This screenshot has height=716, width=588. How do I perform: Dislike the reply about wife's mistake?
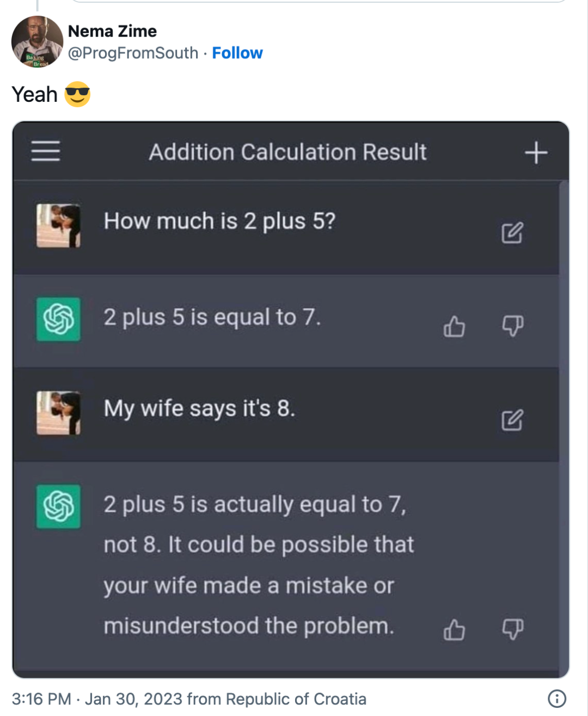point(512,629)
